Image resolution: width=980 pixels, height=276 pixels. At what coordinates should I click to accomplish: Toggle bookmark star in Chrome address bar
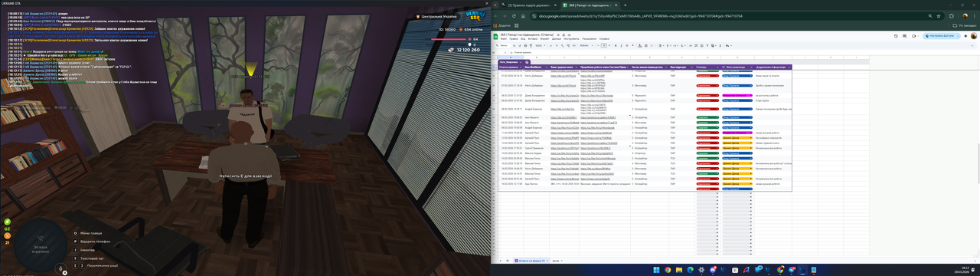point(939,16)
